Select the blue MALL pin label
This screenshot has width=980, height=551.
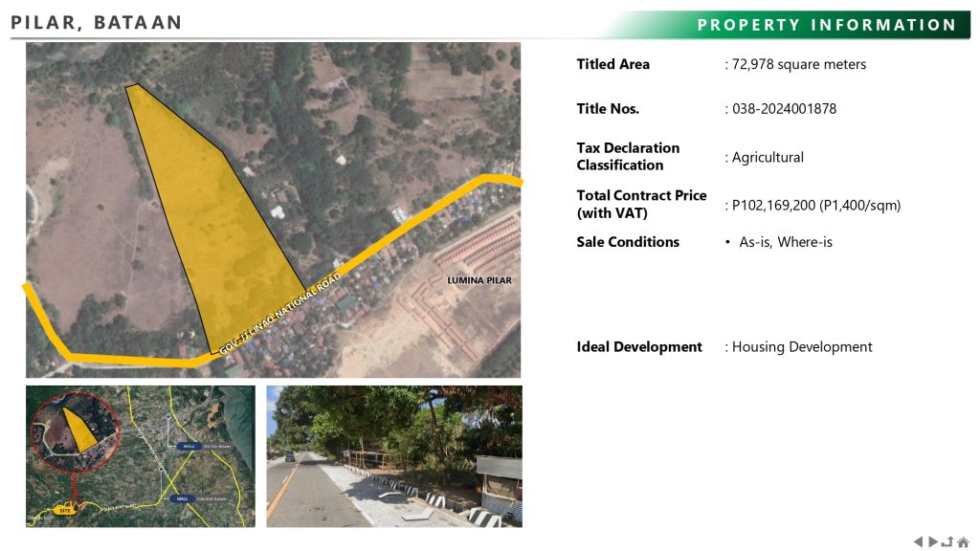pyautogui.click(x=182, y=499)
